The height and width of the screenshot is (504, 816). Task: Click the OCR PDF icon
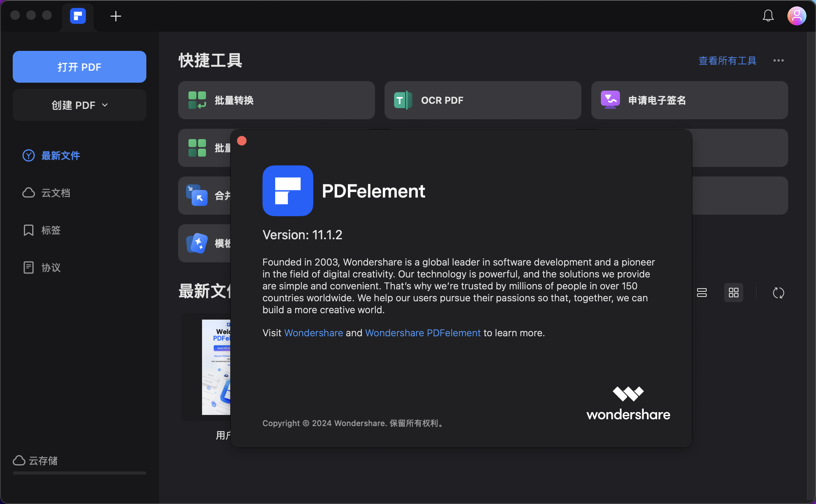(x=403, y=100)
